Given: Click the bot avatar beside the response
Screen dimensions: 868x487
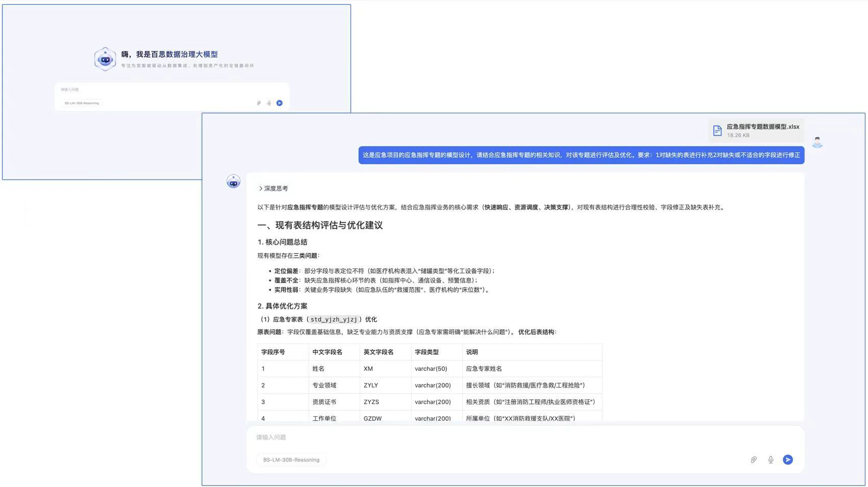Looking at the screenshot, I should point(233,182).
